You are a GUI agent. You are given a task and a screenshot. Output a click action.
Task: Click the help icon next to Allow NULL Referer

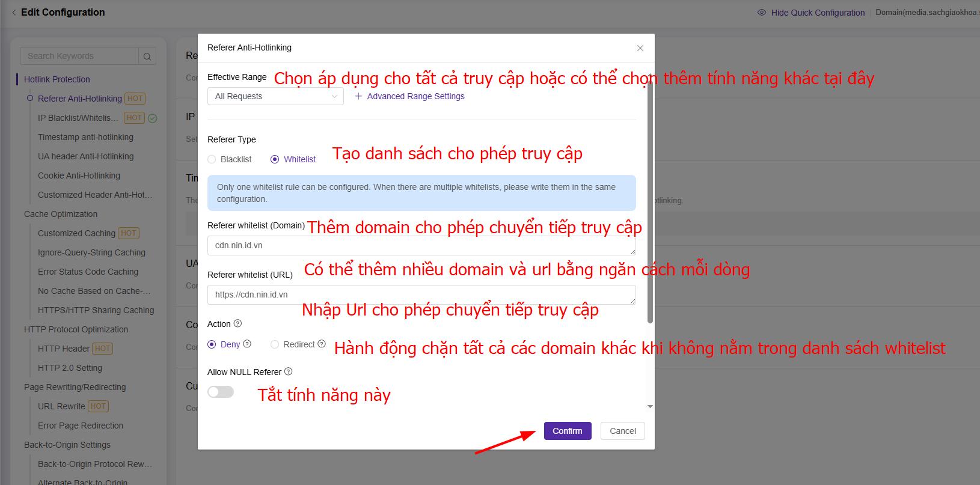288,372
